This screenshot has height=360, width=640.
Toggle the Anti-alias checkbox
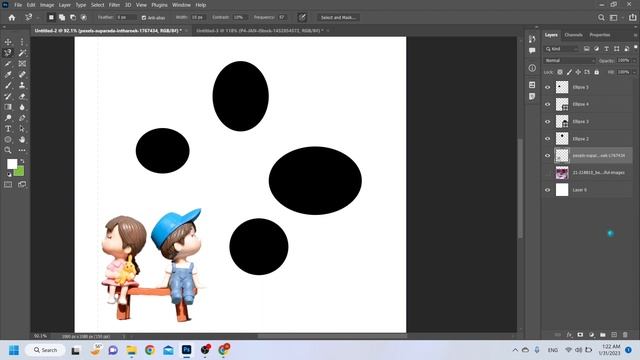pos(144,18)
